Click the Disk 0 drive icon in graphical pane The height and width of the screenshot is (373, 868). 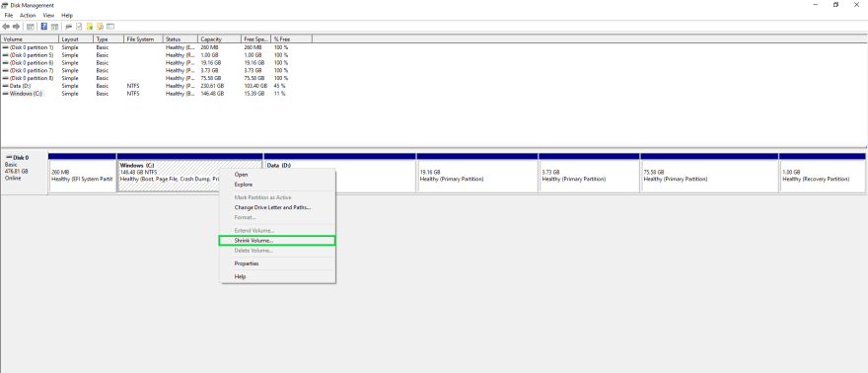[x=8, y=158]
